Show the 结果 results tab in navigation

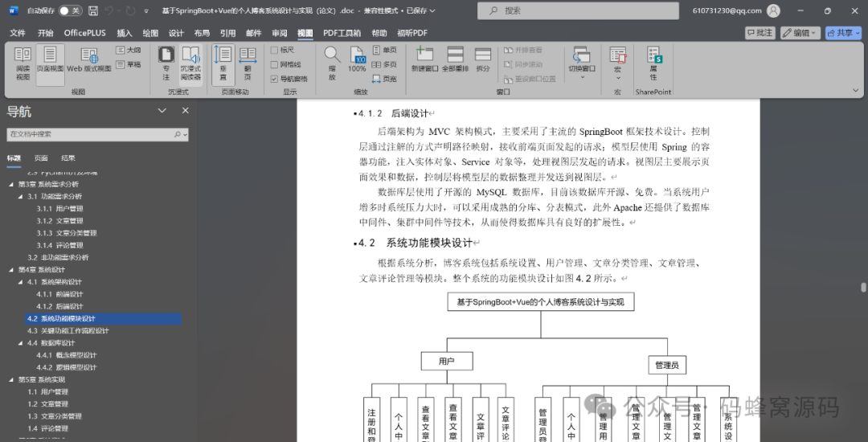(x=68, y=158)
